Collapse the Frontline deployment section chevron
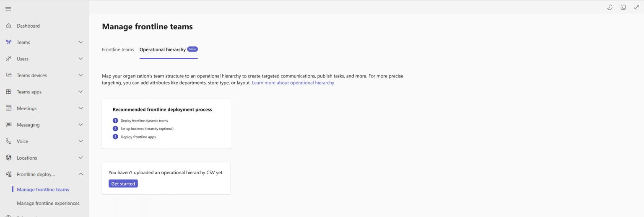 pos(80,174)
